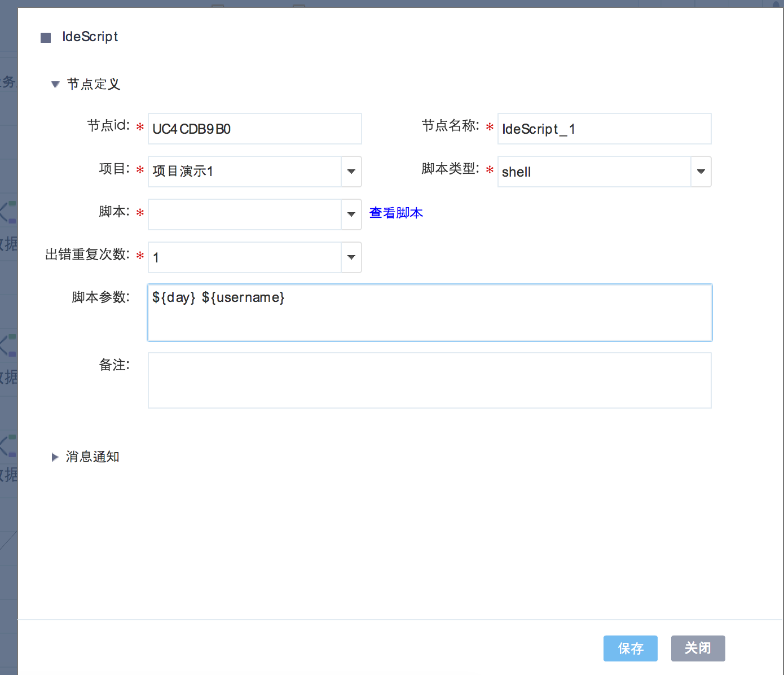Open the 脚本类型 dropdown showing shell
The height and width of the screenshot is (675, 784).
tap(701, 172)
